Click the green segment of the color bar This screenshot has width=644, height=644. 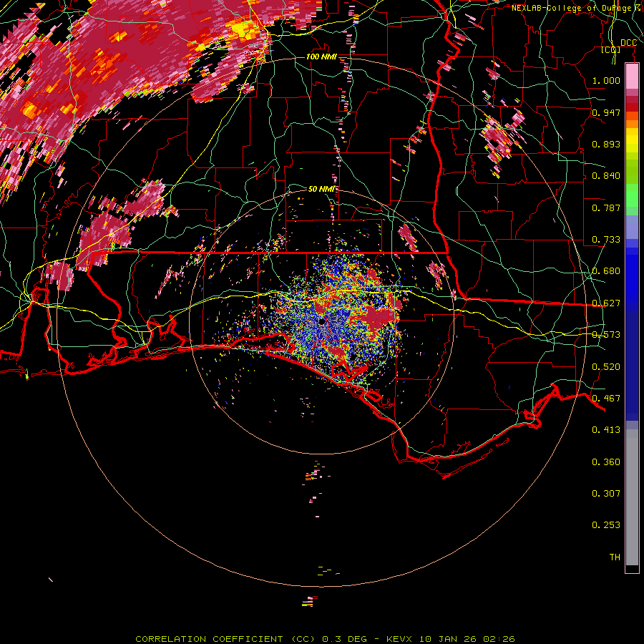(x=632, y=195)
